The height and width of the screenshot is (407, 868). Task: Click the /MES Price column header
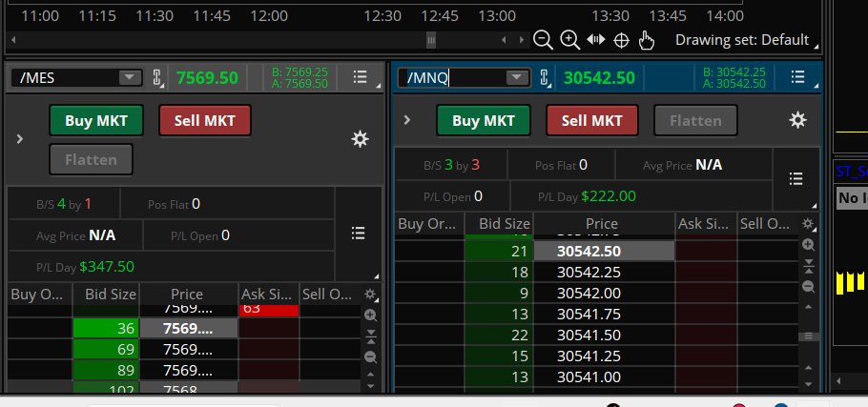(x=189, y=295)
